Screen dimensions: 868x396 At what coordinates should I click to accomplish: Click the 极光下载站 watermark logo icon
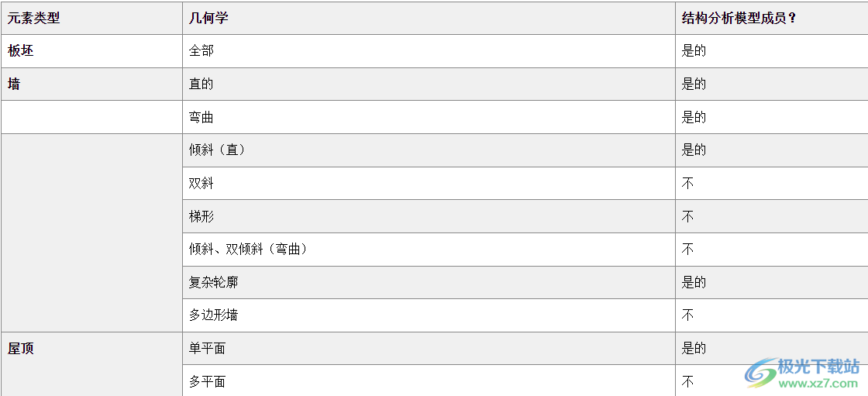(759, 373)
